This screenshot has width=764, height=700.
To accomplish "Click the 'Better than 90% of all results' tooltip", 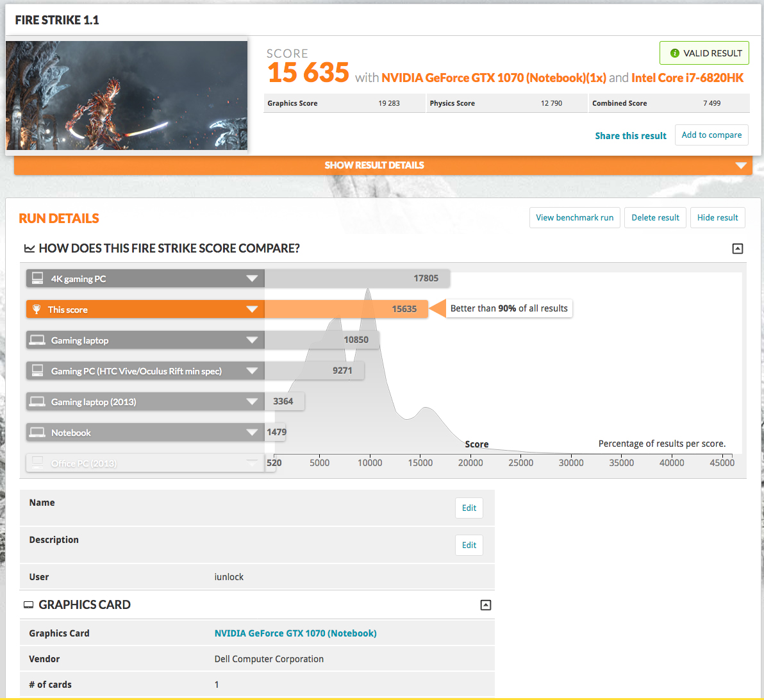I will [509, 308].
